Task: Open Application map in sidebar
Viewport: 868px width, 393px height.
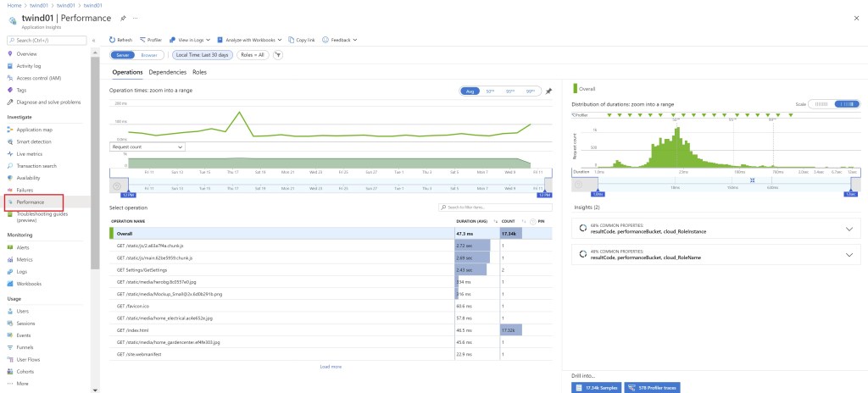Action: tap(34, 130)
